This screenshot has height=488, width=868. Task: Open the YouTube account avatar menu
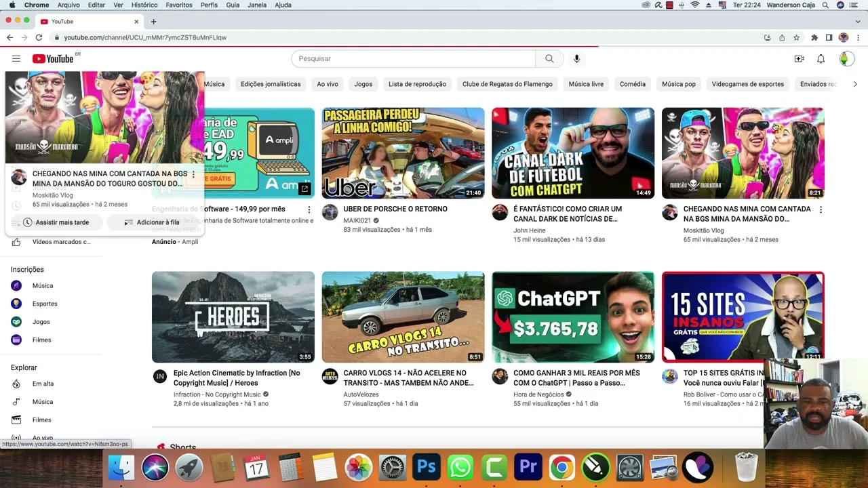point(846,59)
